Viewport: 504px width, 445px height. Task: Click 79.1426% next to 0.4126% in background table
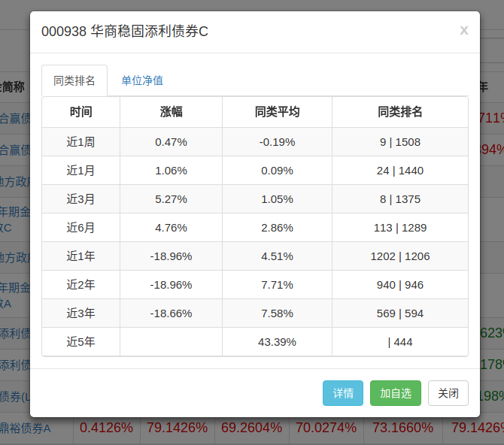tap(177, 428)
